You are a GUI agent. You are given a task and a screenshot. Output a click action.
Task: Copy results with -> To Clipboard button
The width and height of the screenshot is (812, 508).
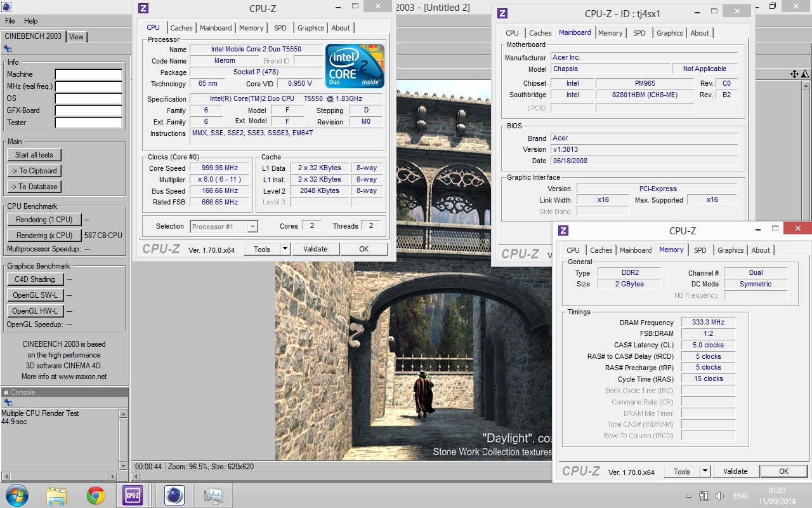coord(34,171)
